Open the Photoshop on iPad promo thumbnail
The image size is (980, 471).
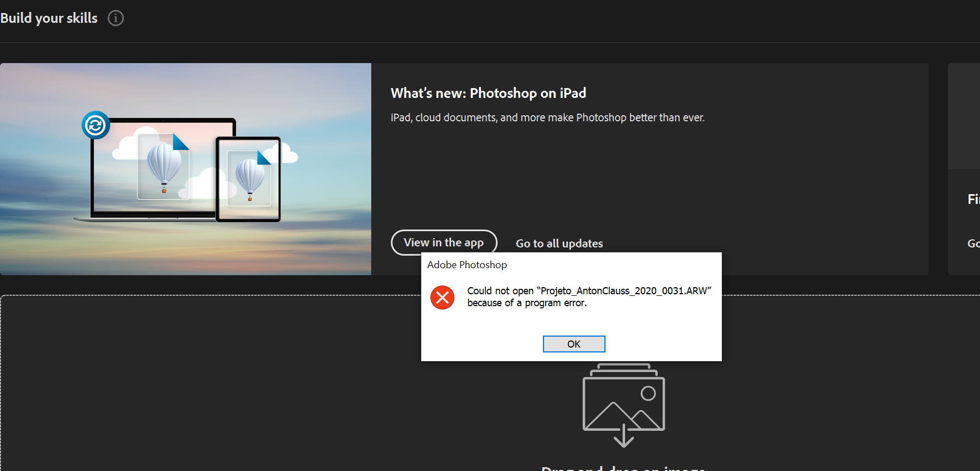(x=185, y=169)
